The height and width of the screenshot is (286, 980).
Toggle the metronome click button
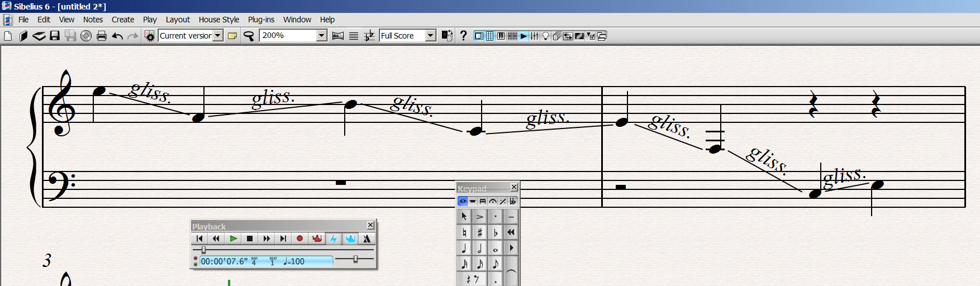click(x=367, y=239)
